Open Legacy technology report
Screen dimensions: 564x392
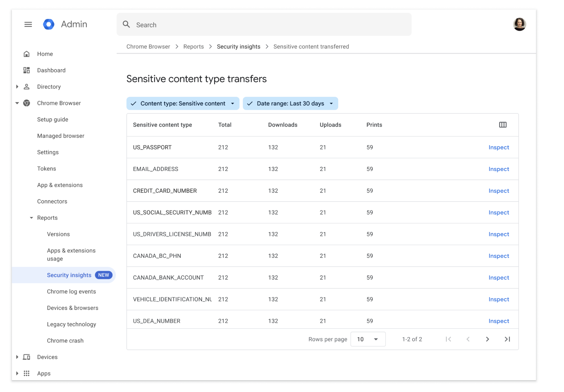71,324
